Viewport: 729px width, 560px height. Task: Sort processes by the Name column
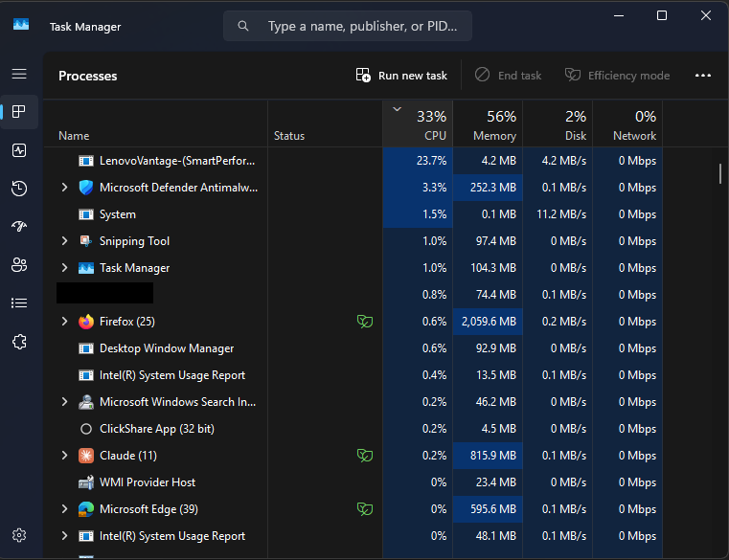(x=156, y=124)
